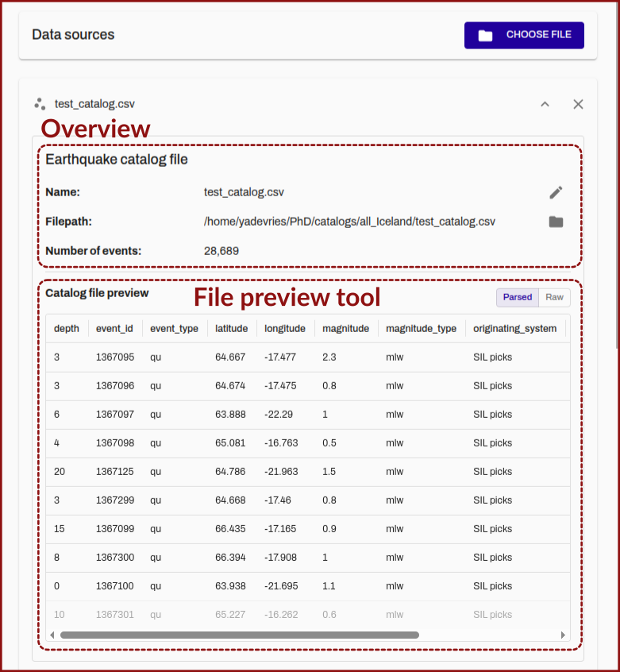Click folder icon inside Choose File button
This screenshot has width=620, height=672.
coord(485,35)
